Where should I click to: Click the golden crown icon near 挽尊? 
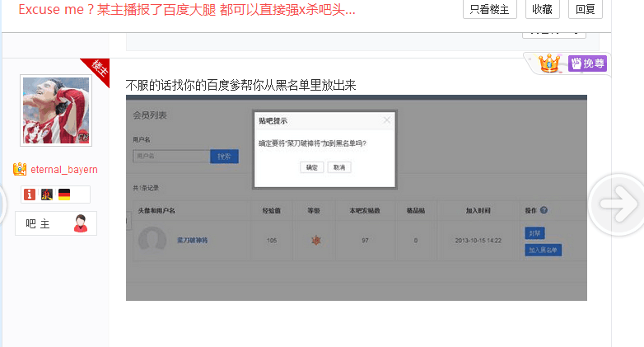549,63
